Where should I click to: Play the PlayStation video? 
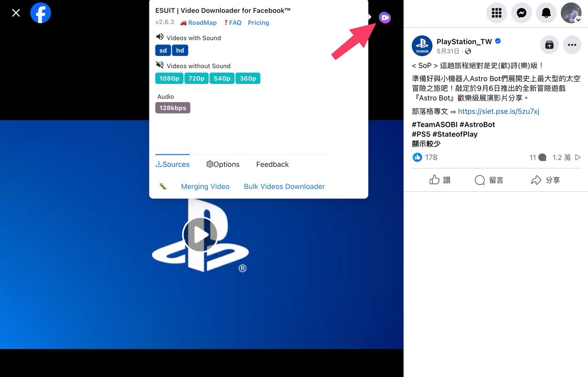pos(200,234)
